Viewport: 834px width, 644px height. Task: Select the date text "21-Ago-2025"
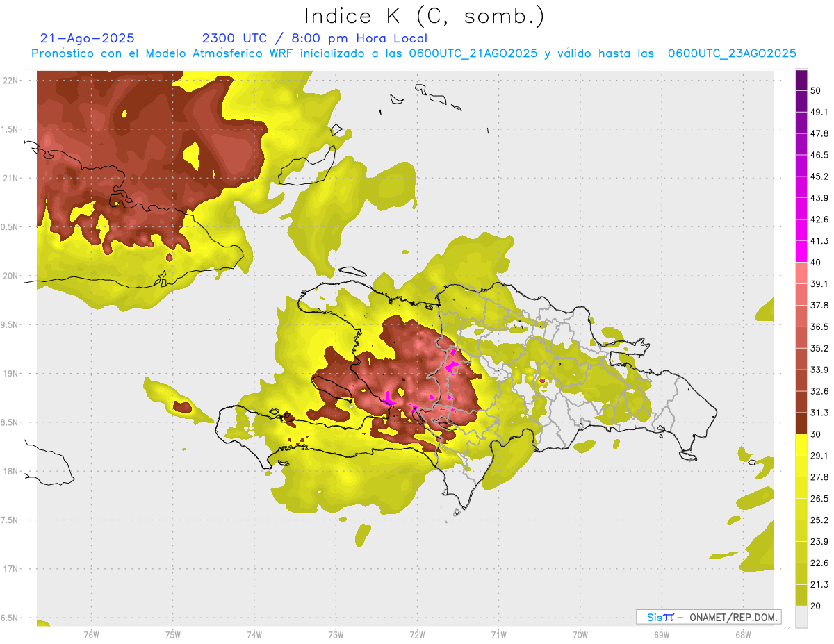pos(88,38)
